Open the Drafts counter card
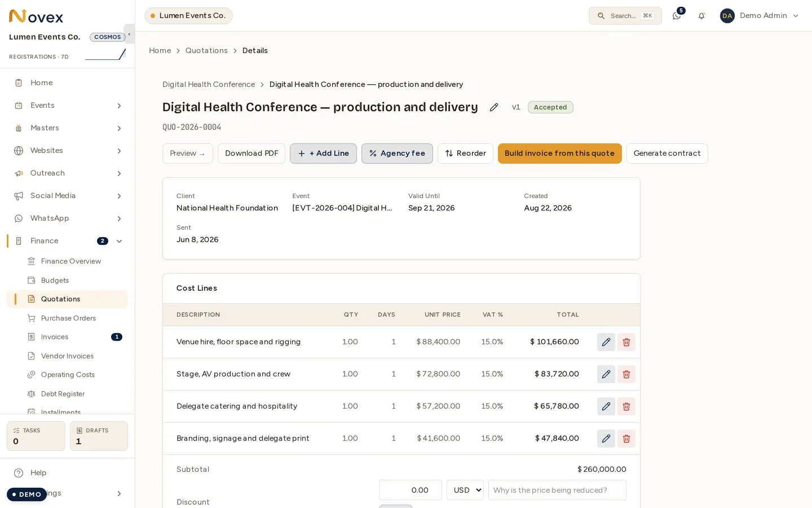 tap(99, 436)
